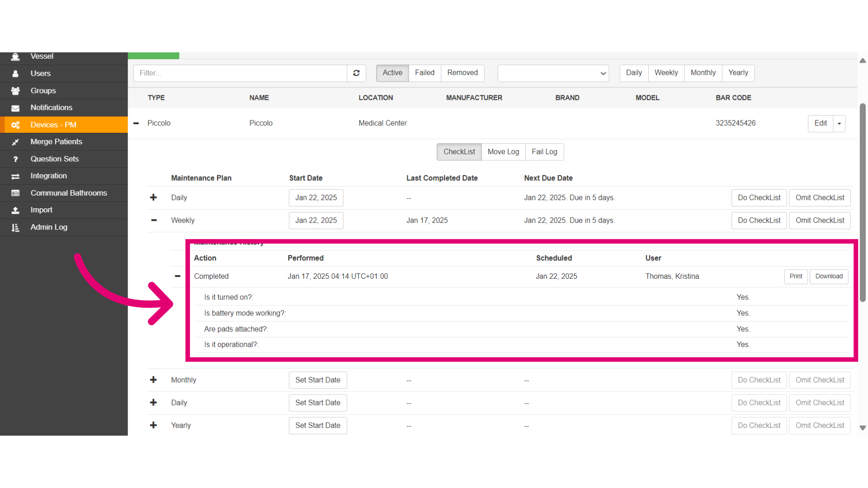Image resolution: width=868 pixels, height=488 pixels.
Task: Expand the first Daily plan row
Action: pos(154,197)
